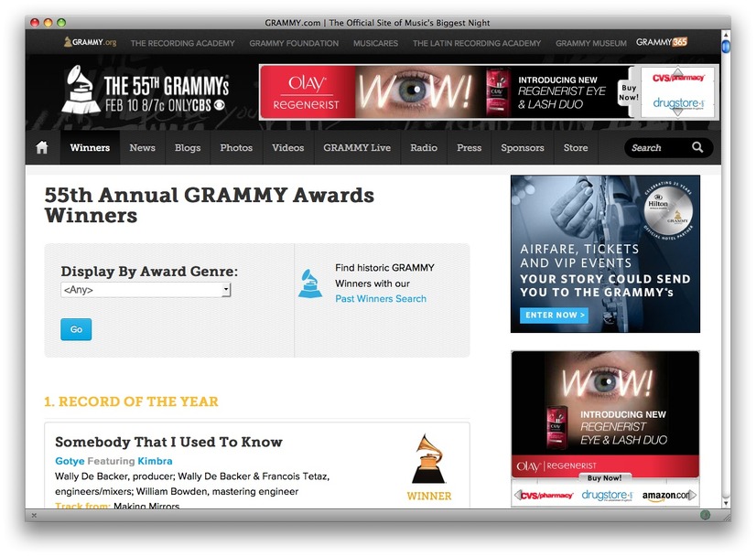The width and height of the screenshot is (756, 556).
Task: Open the Blogs tab
Action: pos(188,147)
